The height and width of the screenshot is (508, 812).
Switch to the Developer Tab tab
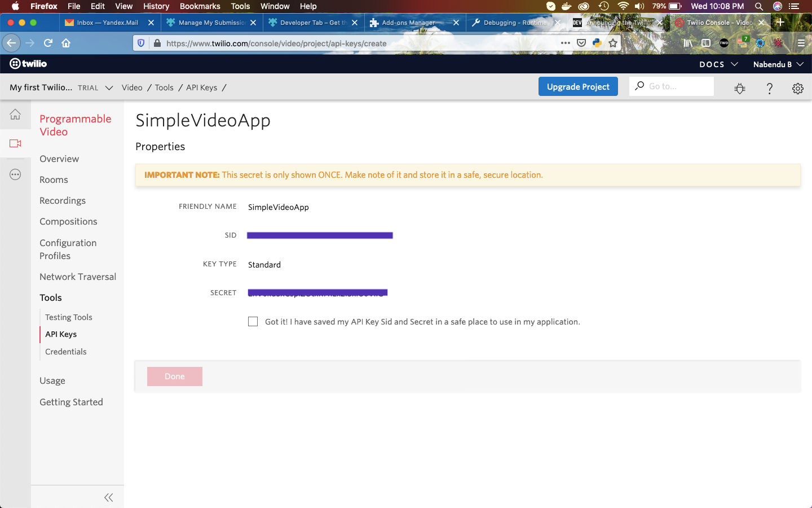click(314, 23)
